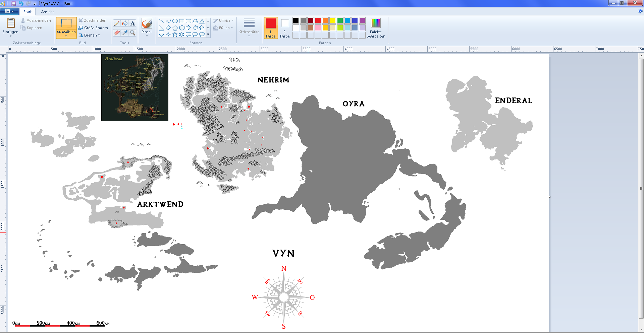Activate the Text tool

coord(133,23)
